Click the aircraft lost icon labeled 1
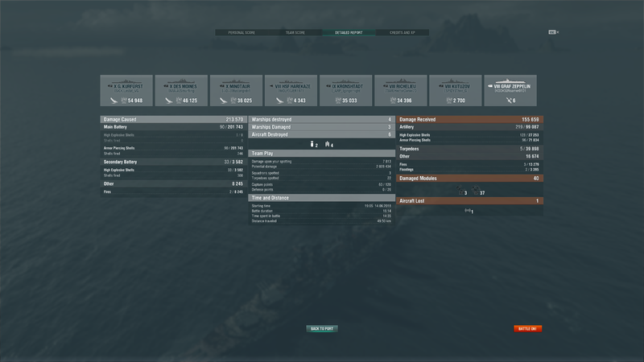 pyautogui.click(x=468, y=211)
